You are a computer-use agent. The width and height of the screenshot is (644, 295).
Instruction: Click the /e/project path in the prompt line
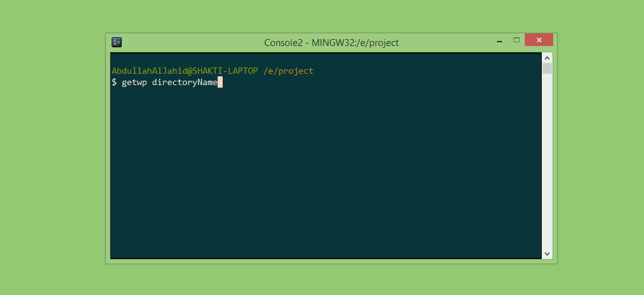coord(288,71)
